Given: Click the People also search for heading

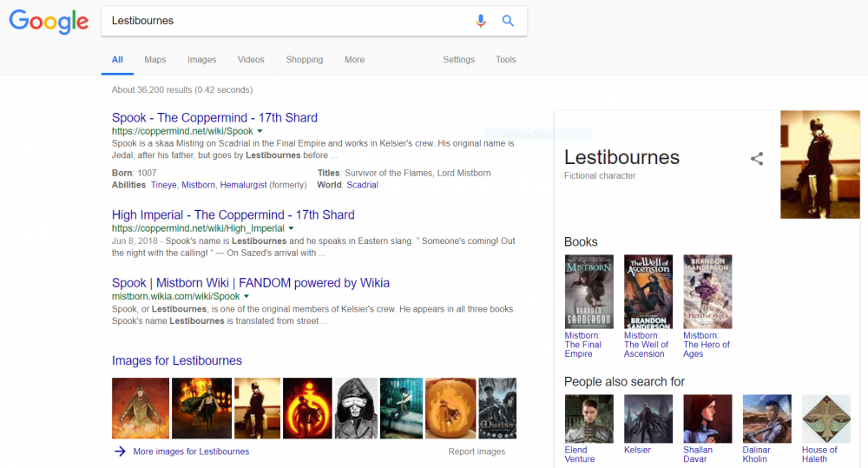Looking at the screenshot, I should (624, 381).
